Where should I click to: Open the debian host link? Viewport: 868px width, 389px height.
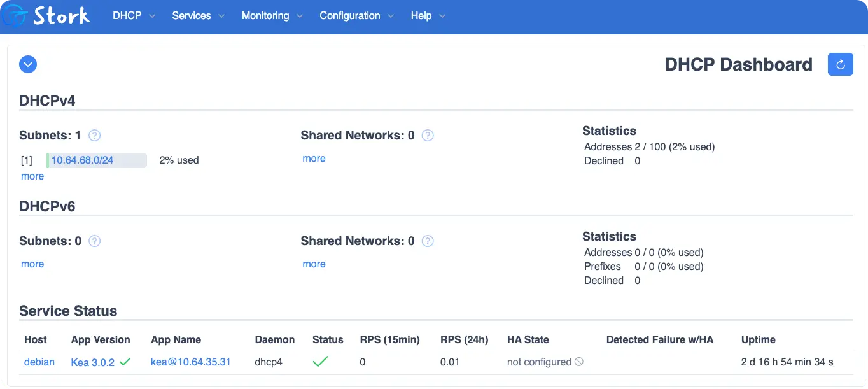pyautogui.click(x=39, y=362)
